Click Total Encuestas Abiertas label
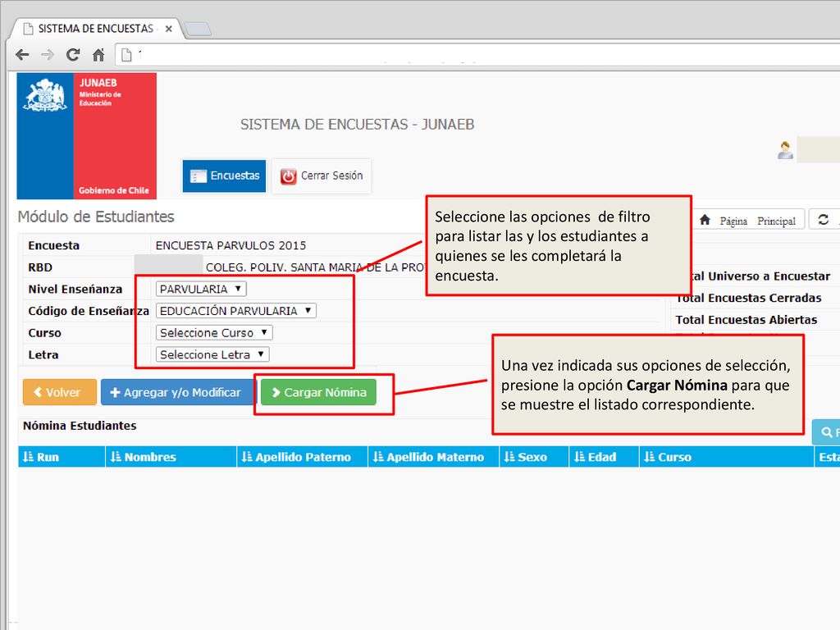Screen dimensions: 840x630 746,320
